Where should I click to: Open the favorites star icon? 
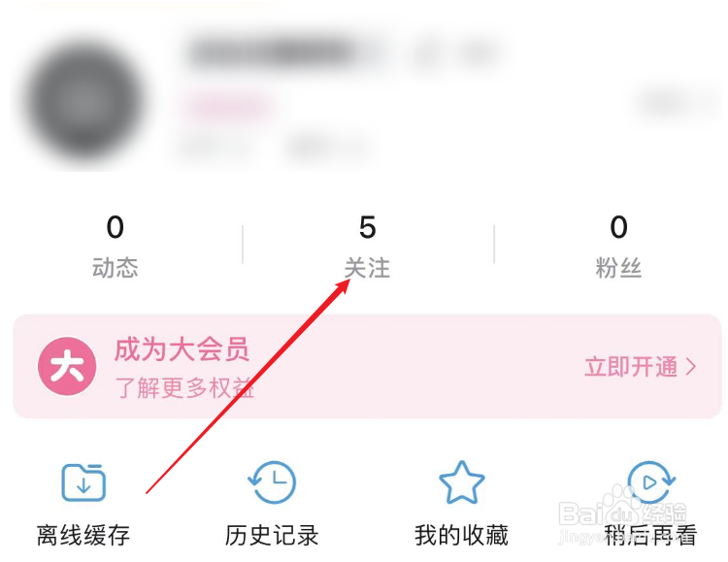(x=461, y=482)
